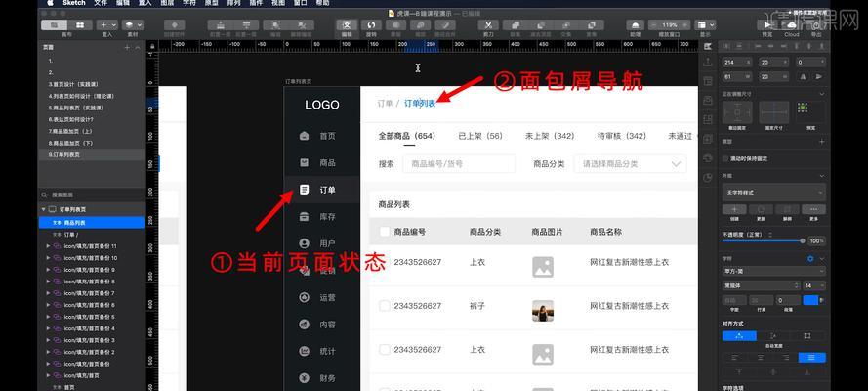Open the 帮助 menu

coord(322,3)
